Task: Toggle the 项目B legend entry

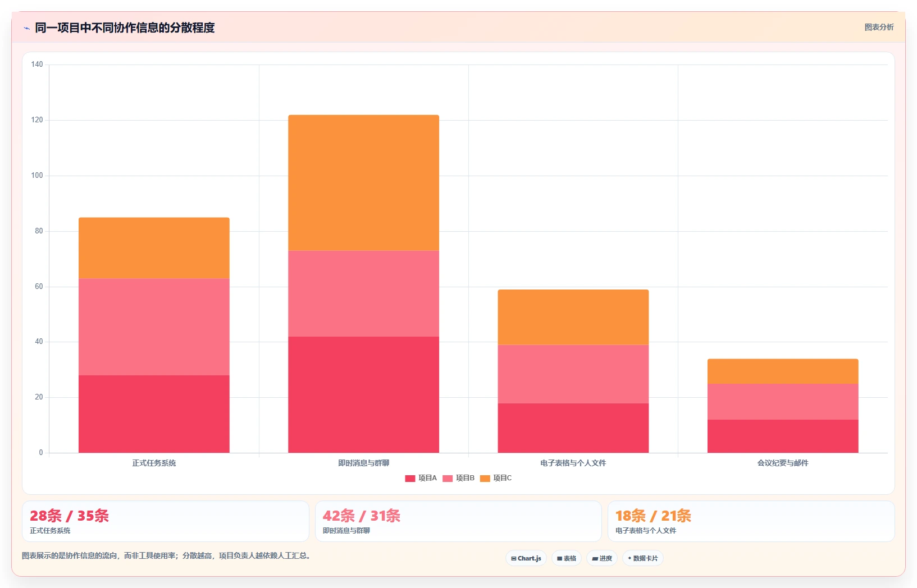Action: 458,478
